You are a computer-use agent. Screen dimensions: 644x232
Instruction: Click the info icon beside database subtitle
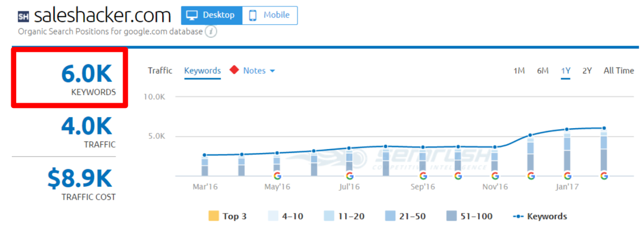click(x=211, y=31)
